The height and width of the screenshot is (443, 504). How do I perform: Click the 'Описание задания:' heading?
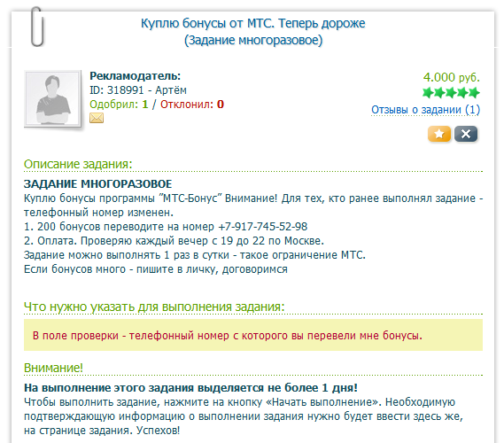point(78,164)
